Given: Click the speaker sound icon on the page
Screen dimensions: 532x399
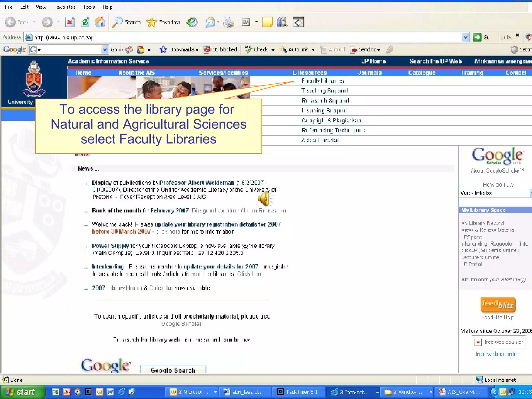Looking at the screenshot, I should [x=265, y=199].
